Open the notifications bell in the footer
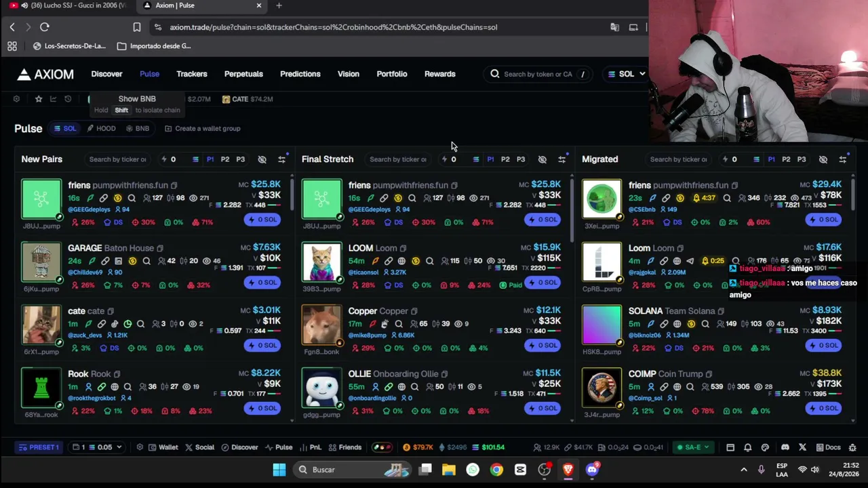Screen dimensions: 868x488 pyautogui.click(x=747, y=447)
